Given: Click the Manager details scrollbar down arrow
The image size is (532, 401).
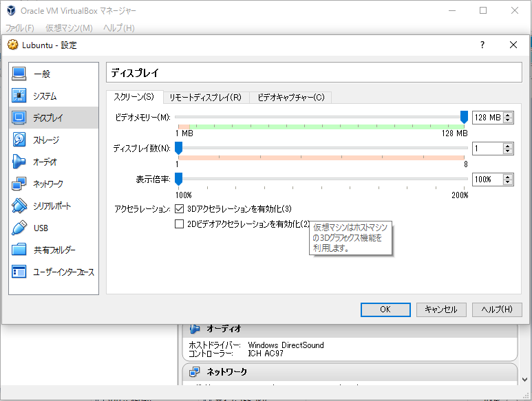Looking at the screenshot, I should pyautogui.click(x=524, y=379).
